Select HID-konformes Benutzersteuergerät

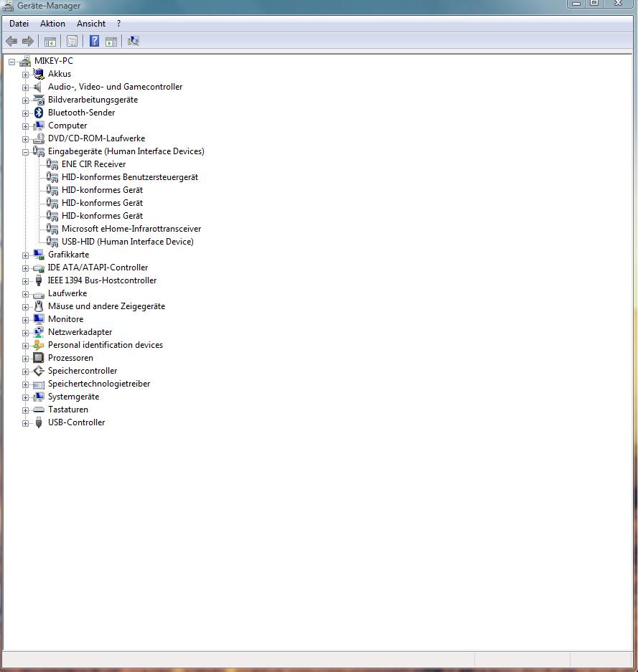click(130, 177)
